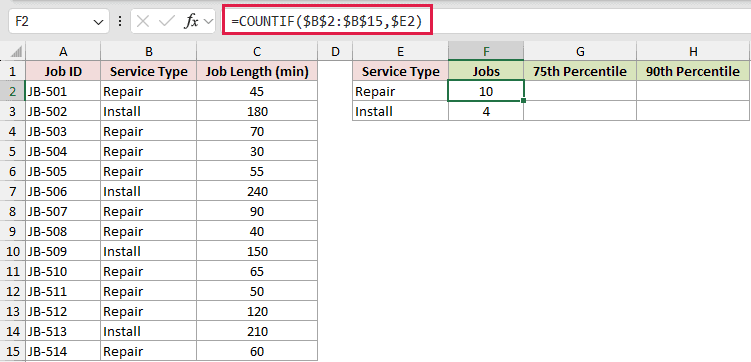This screenshot has width=751, height=362.
Task: Select row 15 header
Action: 12,352
